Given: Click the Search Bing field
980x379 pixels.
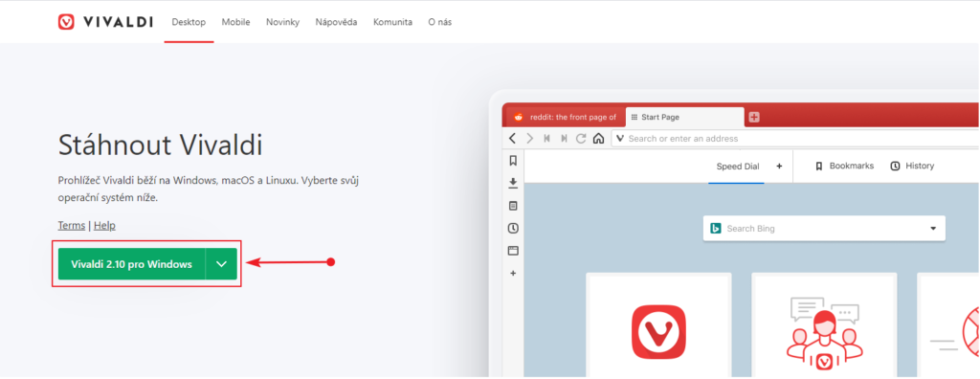Looking at the screenshot, I should [x=824, y=229].
